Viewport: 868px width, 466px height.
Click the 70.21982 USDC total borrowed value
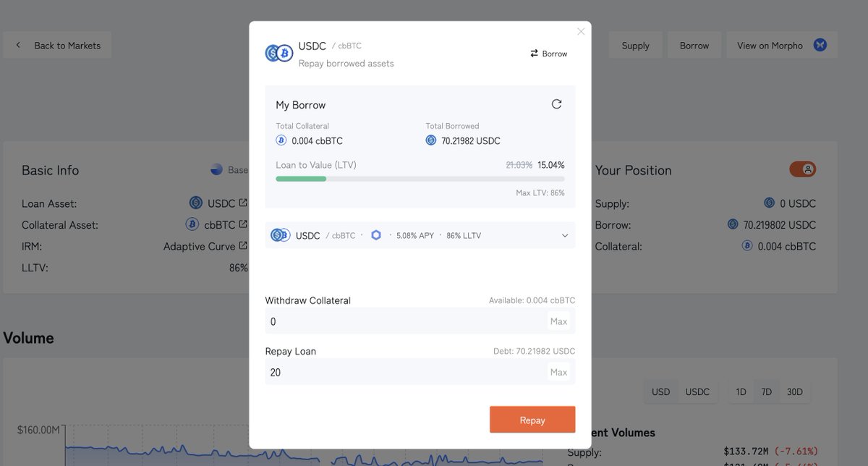[x=471, y=141]
